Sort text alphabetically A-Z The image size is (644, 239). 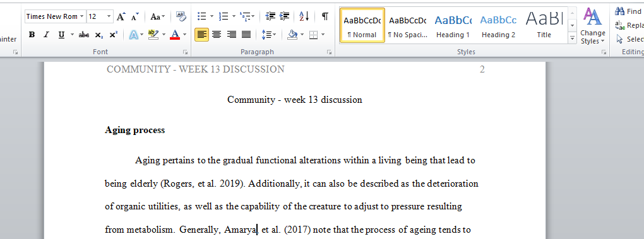(304, 16)
